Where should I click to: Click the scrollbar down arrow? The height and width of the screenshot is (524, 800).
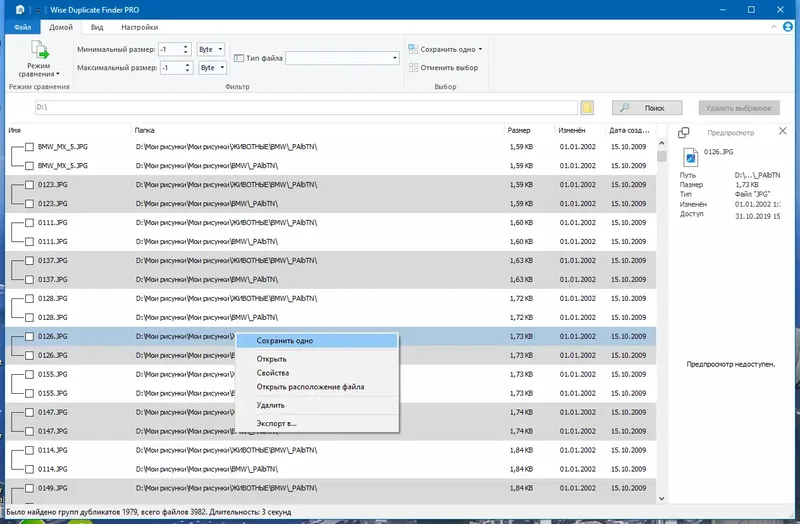(x=662, y=498)
